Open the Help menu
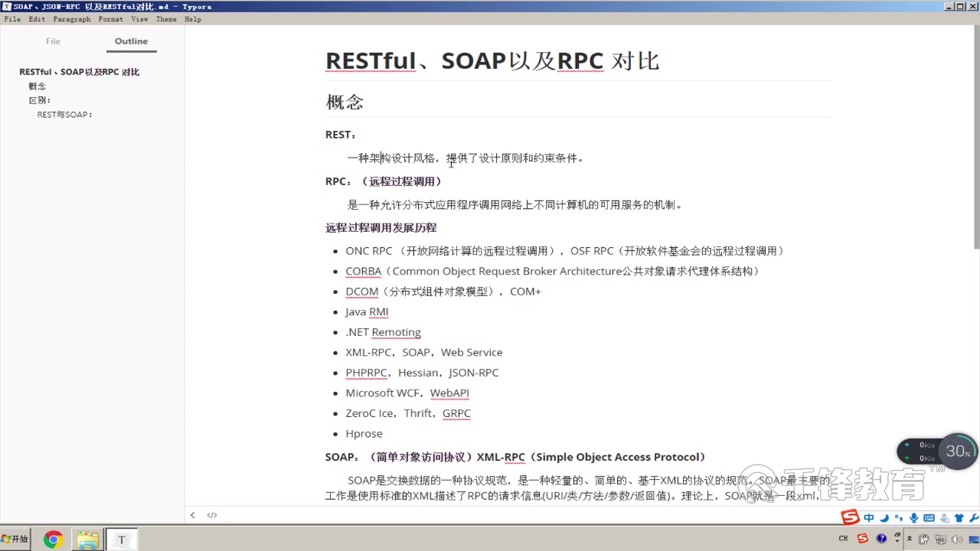This screenshot has width=980, height=551. click(193, 19)
